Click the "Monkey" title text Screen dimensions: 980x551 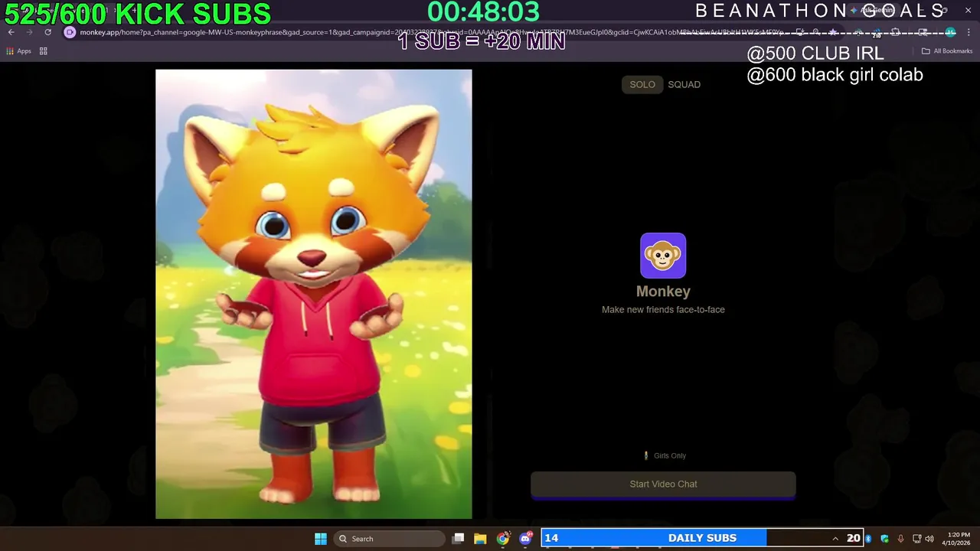(x=663, y=292)
